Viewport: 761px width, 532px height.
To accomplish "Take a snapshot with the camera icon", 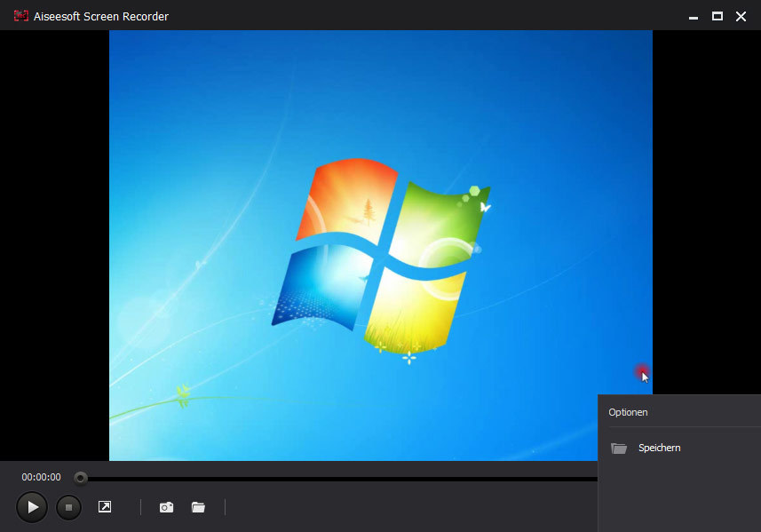I will click(166, 507).
